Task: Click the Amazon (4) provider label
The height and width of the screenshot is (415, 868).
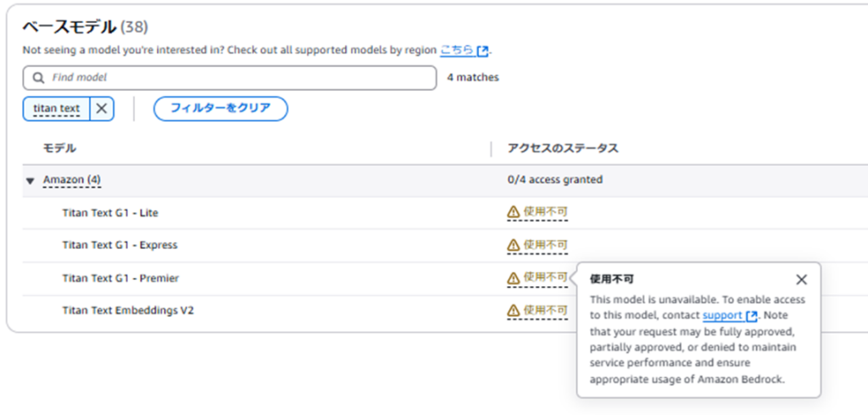Action: [x=72, y=180]
